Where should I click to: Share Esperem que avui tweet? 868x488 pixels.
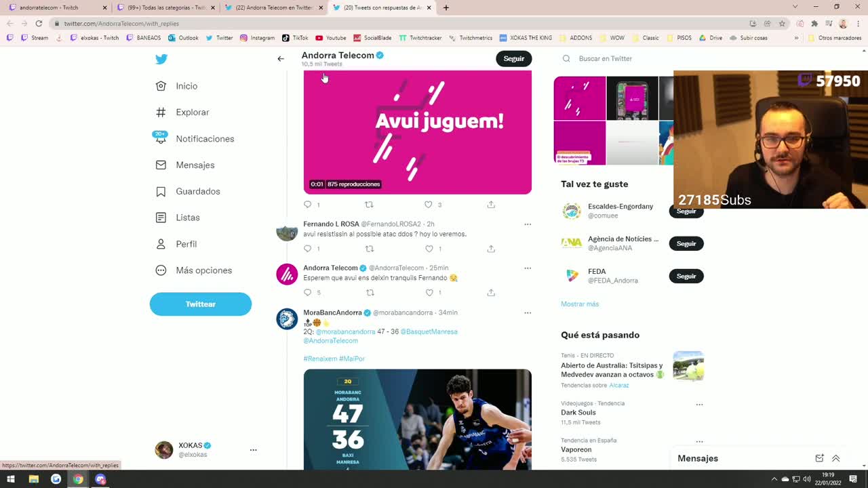click(x=491, y=293)
